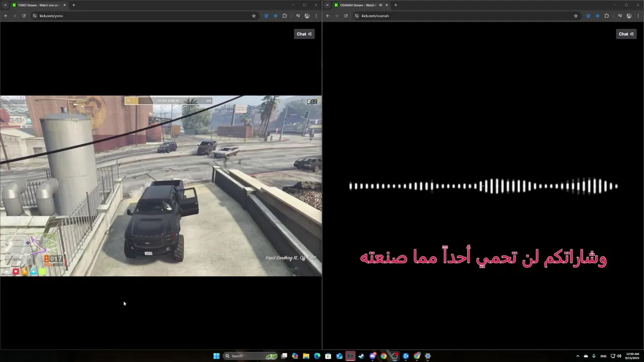
Task: Go back in the OSAMAH browser window
Action: pos(328,16)
